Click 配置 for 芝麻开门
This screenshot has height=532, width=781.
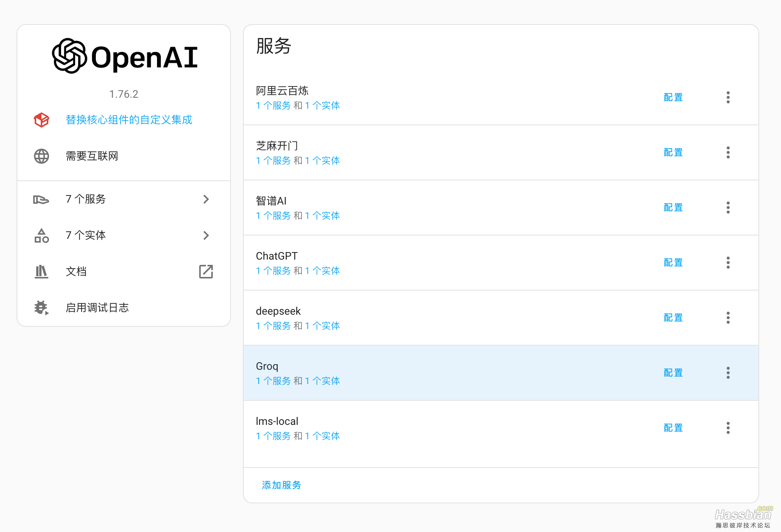point(673,152)
